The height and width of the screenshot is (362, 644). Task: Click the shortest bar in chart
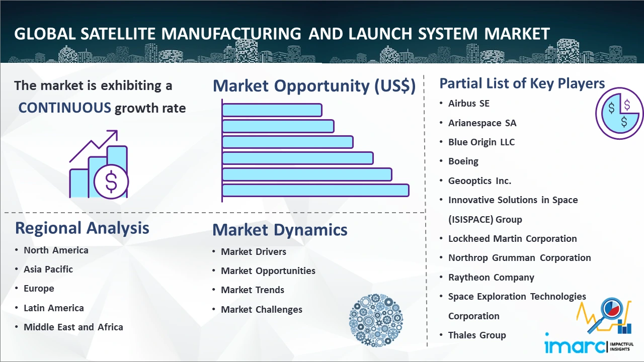coord(272,110)
